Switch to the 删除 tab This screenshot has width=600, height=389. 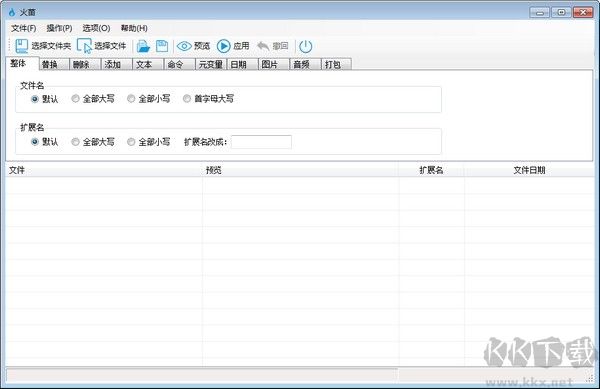[x=85, y=65]
